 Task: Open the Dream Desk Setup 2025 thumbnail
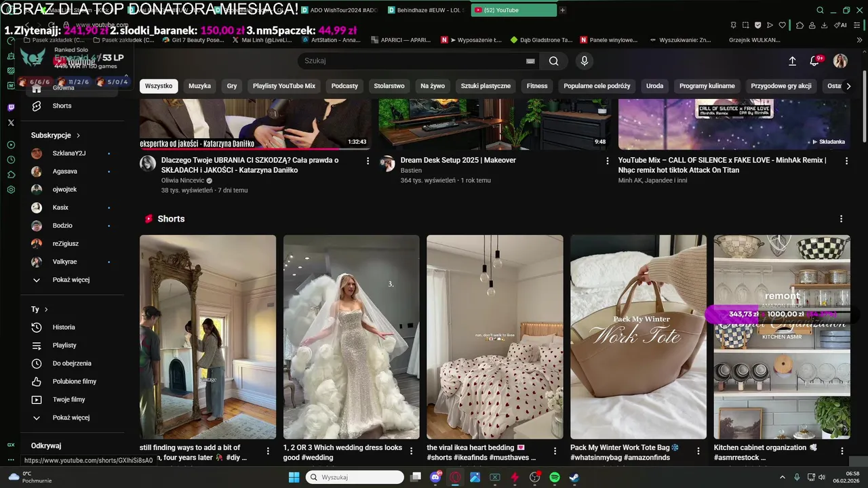pyautogui.click(x=494, y=125)
